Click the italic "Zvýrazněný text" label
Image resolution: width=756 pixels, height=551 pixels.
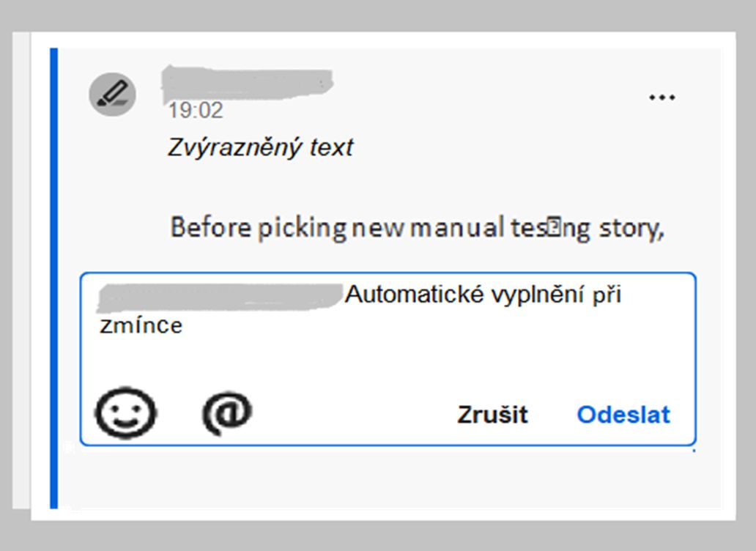click(260, 147)
